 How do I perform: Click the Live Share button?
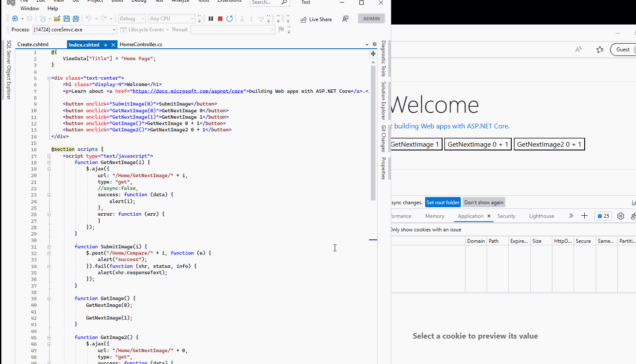tap(317, 19)
